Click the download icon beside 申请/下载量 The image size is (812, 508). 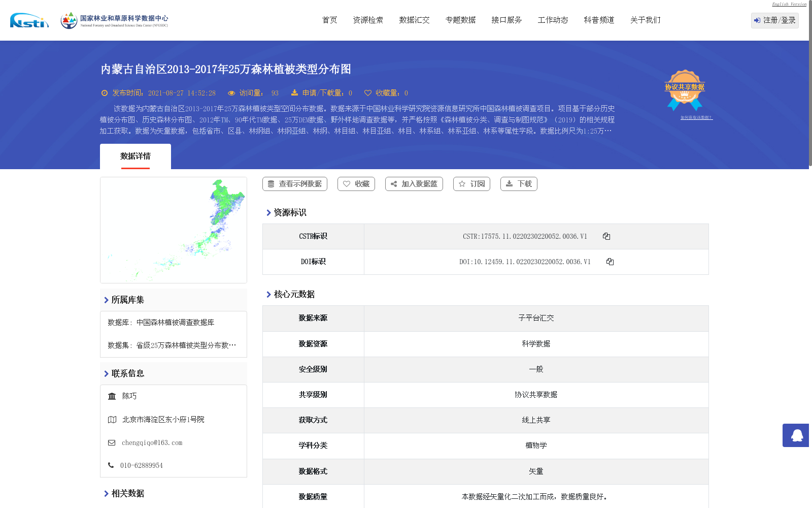tap(294, 92)
